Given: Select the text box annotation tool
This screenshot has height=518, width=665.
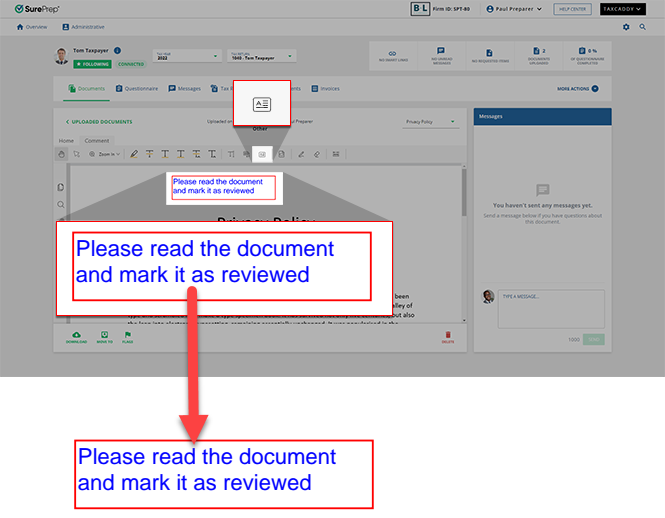Looking at the screenshot, I should (262, 154).
